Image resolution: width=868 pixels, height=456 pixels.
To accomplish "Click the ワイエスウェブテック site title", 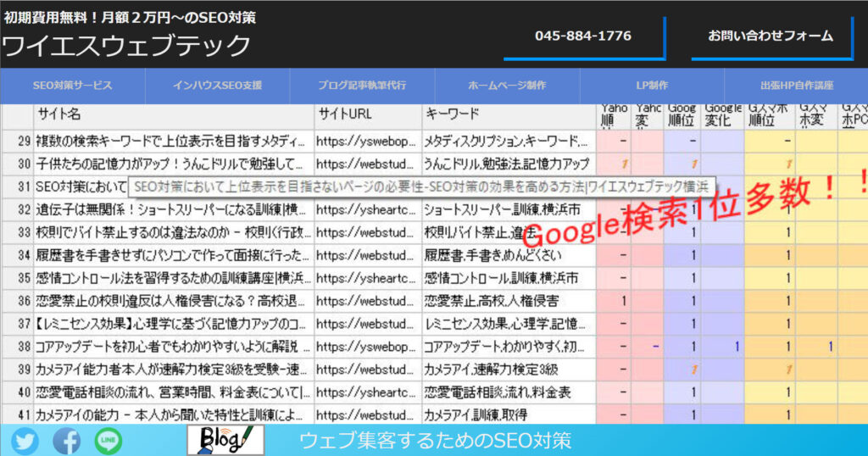I will click(126, 46).
